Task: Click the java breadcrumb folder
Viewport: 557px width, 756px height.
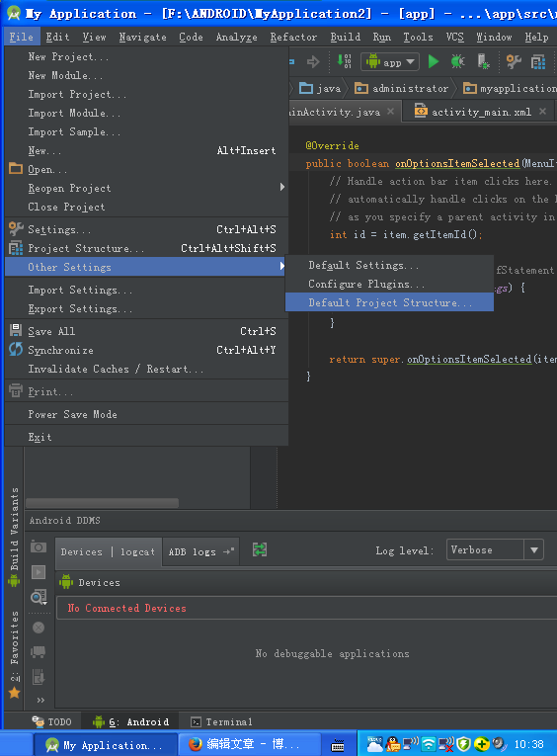Action: point(320,88)
